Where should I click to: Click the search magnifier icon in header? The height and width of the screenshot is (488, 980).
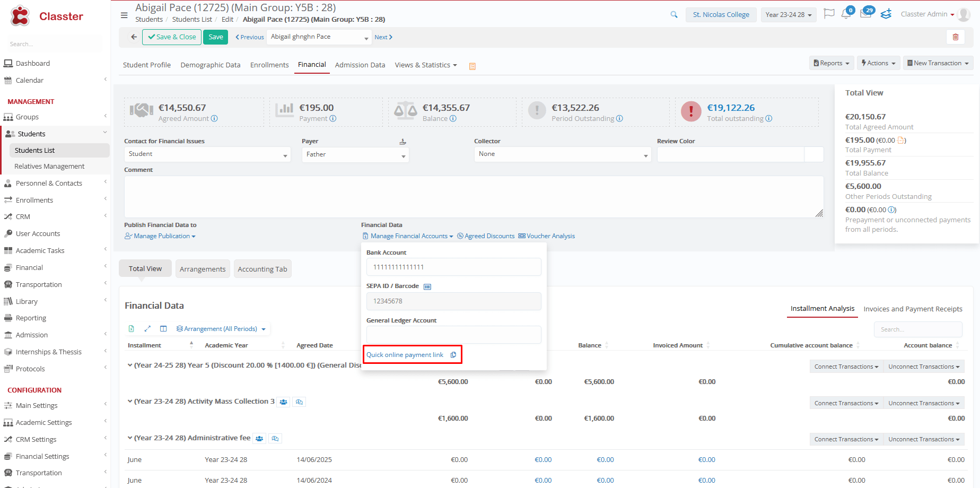[x=673, y=15]
